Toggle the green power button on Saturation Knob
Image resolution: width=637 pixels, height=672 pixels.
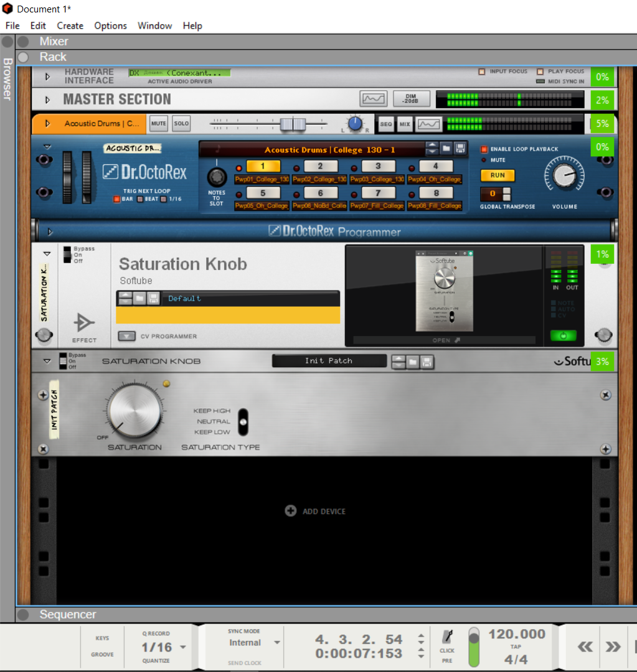pyautogui.click(x=564, y=335)
